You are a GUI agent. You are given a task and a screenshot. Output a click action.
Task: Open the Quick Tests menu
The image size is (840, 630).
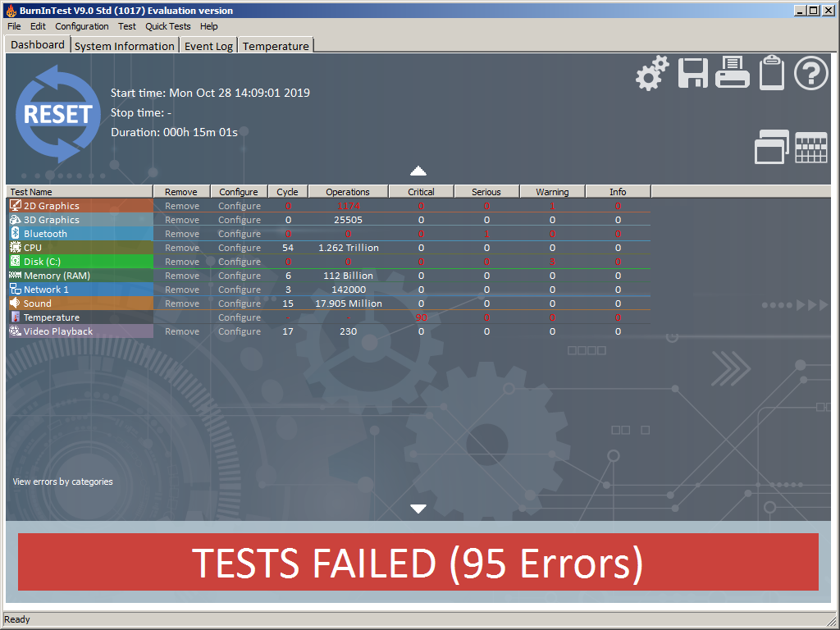pyautogui.click(x=168, y=26)
